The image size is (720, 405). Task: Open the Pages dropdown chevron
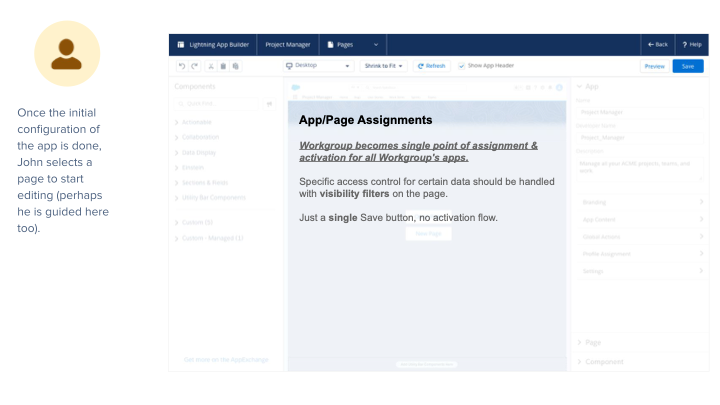click(x=376, y=45)
